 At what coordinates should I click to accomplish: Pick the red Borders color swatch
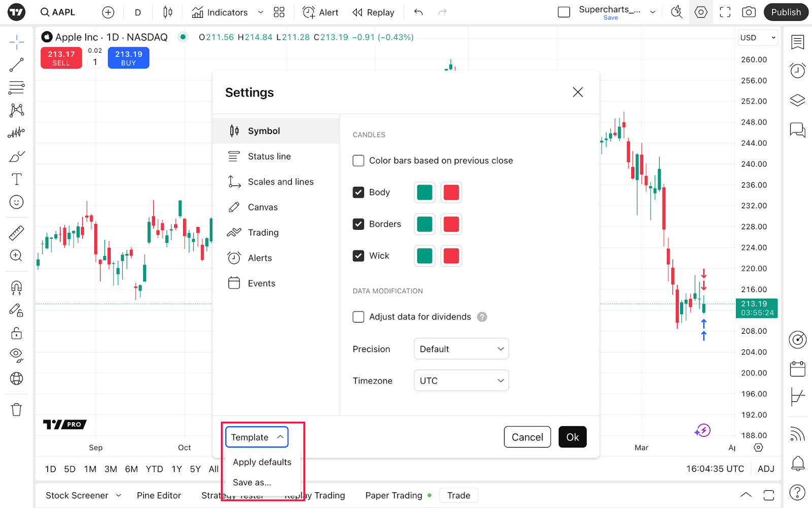[x=451, y=224]
